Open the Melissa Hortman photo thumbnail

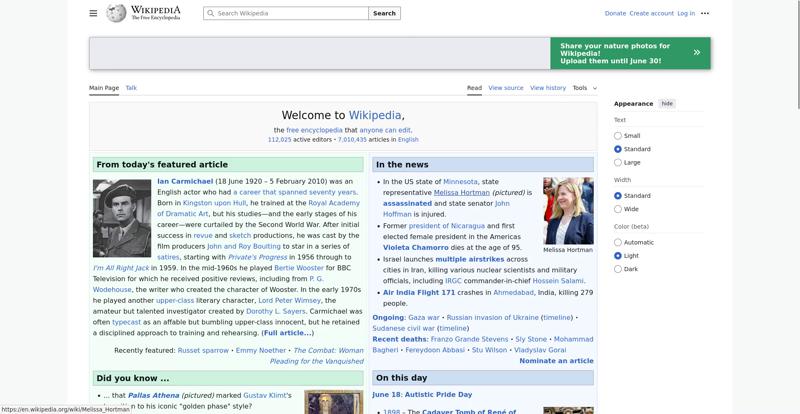coord(568,211)
